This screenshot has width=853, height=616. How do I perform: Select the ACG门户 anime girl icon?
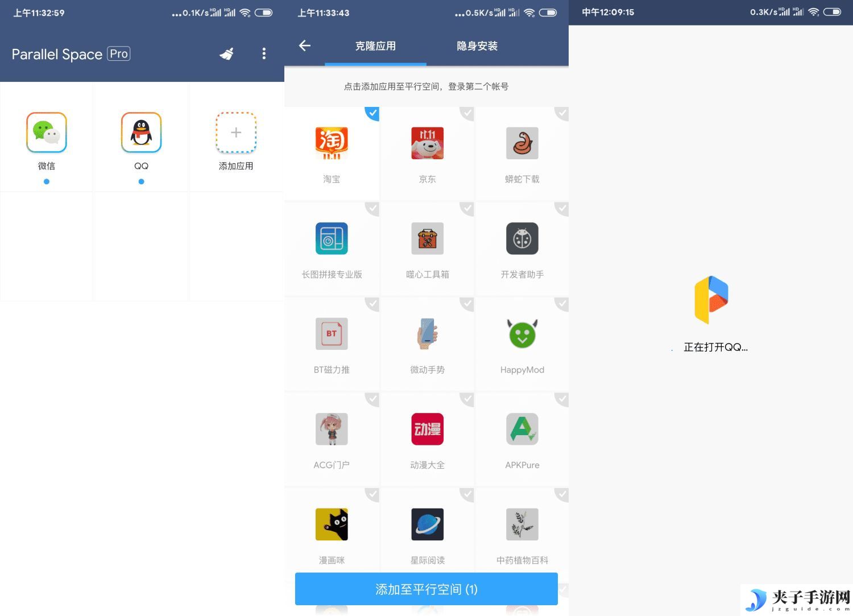tap(332, 429)
